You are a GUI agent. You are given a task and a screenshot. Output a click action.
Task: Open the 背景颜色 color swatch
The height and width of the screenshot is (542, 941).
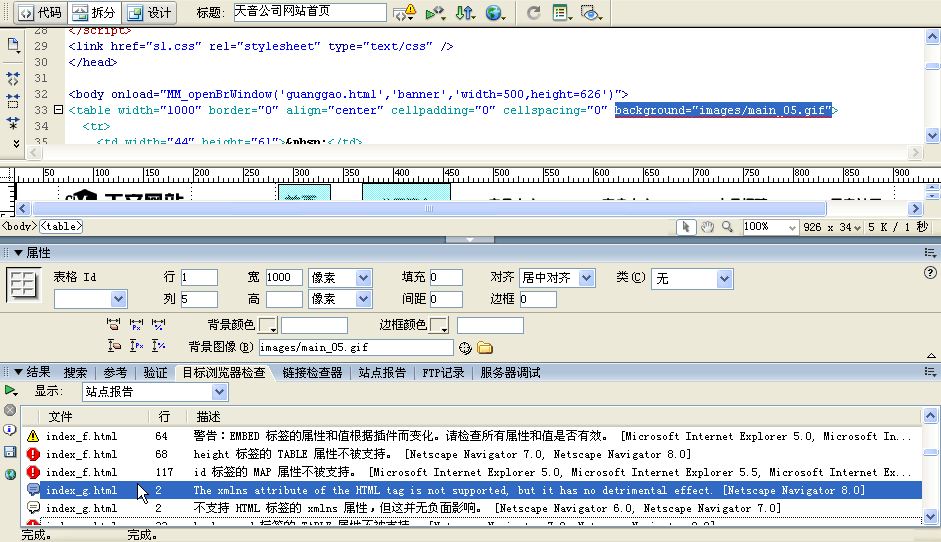[268, 326]
